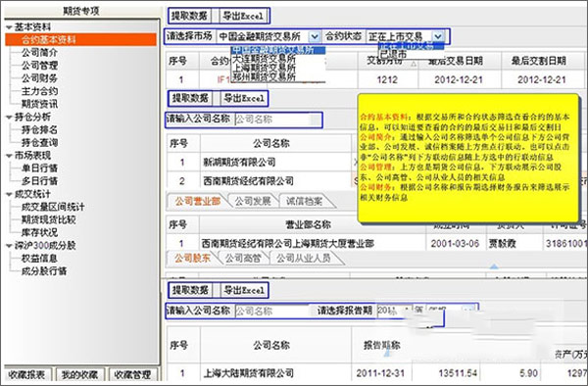This screenshot has width=588, height=386.
Task: Click 提取数据 in the financial section
Action: [190, 290]
